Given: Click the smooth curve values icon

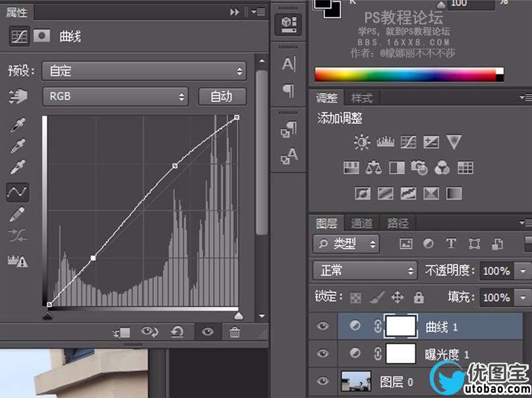Looking at the screenshot, I should (x=18, y=235).
